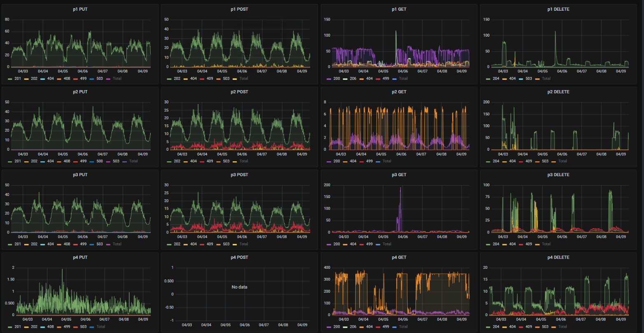Open the p3 POST panel title menu
This screenshot has width=644, height=333.
[239, 175]
